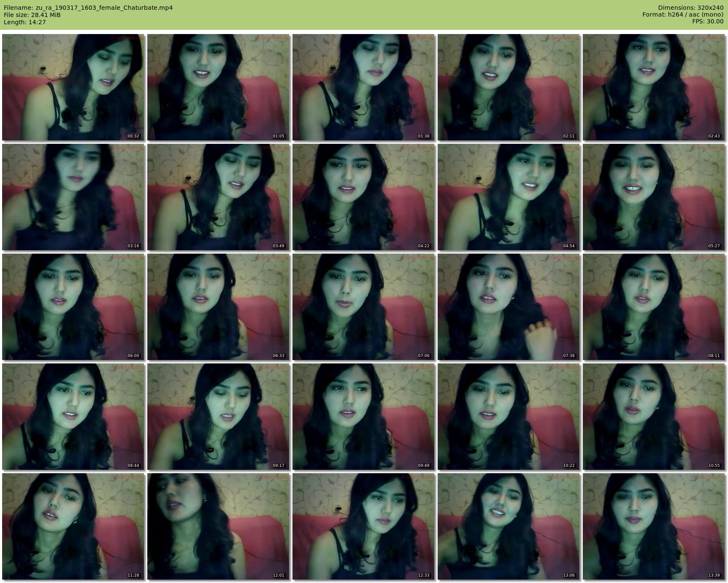Pick the frame marked 10:55
The image size is (728, 583).
tap(654, 417)
